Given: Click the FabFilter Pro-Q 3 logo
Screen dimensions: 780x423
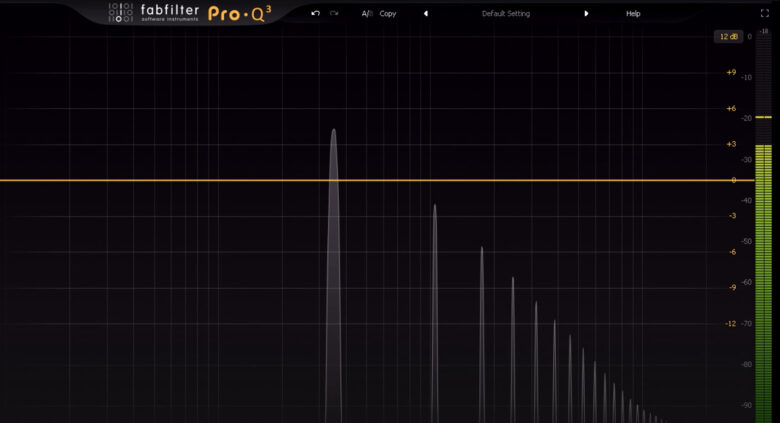Looking at the screenshot, I should pyautogui.click(x=190, y=13).
